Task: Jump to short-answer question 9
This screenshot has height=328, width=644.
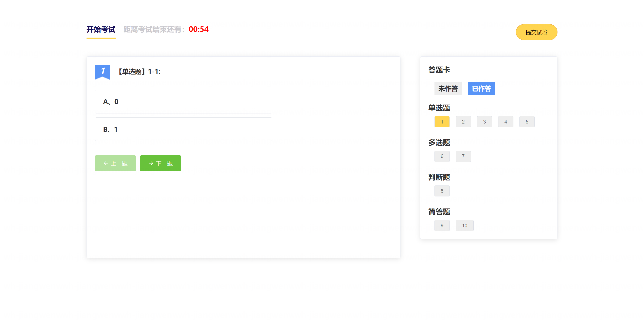Action: coord(442,226)
